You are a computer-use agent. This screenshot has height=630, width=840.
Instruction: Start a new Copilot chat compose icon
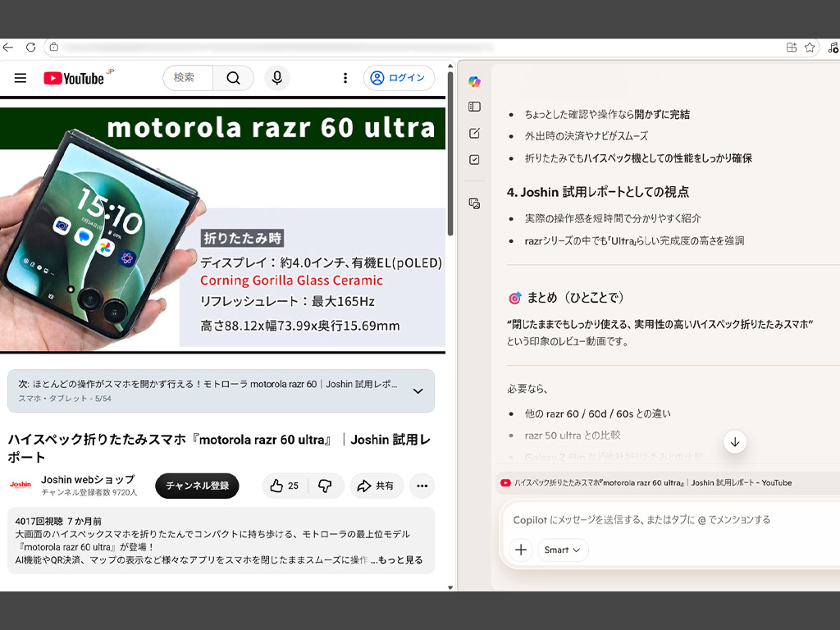[x=474, y=134]
